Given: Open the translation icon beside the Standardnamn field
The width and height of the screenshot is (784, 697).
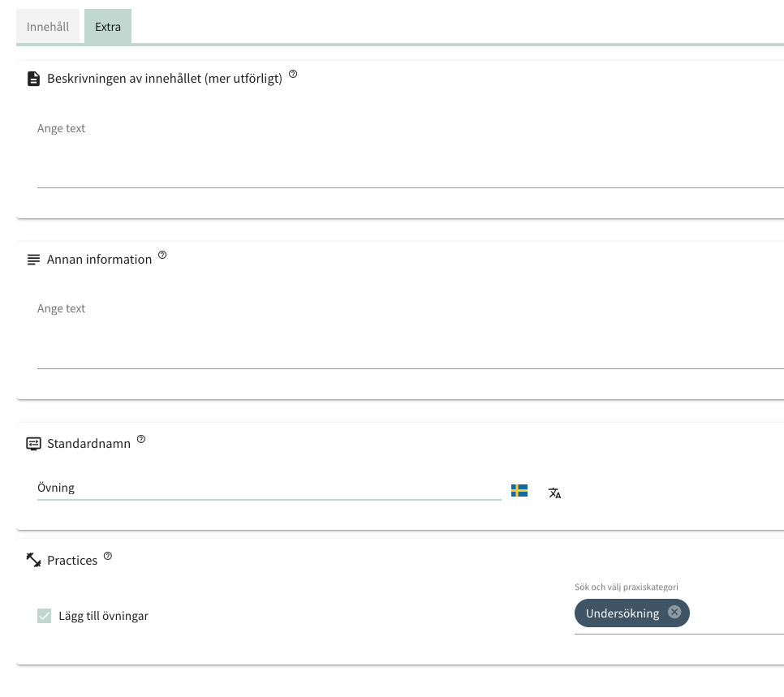Looking at the screenshot, I should (x=554, y=492).
